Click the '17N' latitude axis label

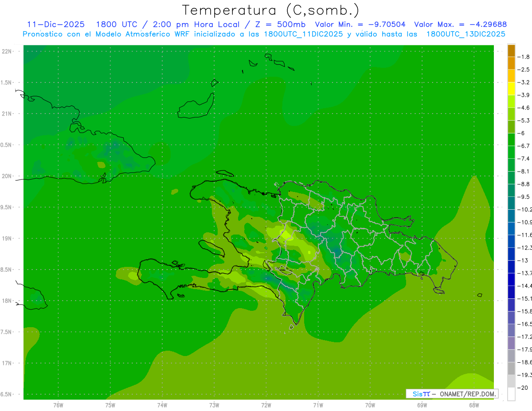point(7,363)
